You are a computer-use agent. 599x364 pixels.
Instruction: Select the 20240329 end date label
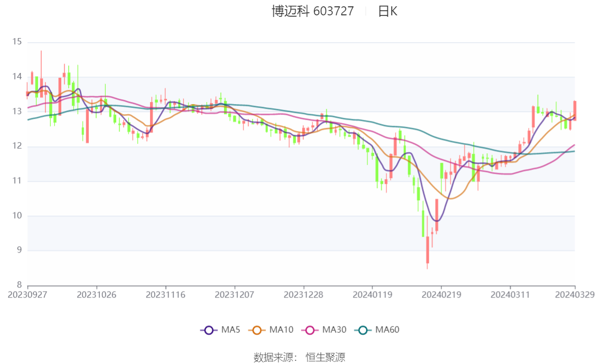pos(575,294)
